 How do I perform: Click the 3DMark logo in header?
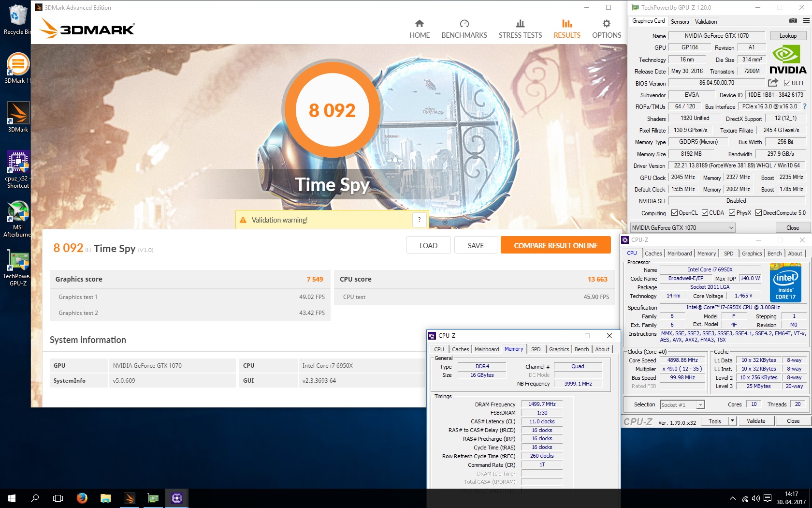(x=87, y=29)
